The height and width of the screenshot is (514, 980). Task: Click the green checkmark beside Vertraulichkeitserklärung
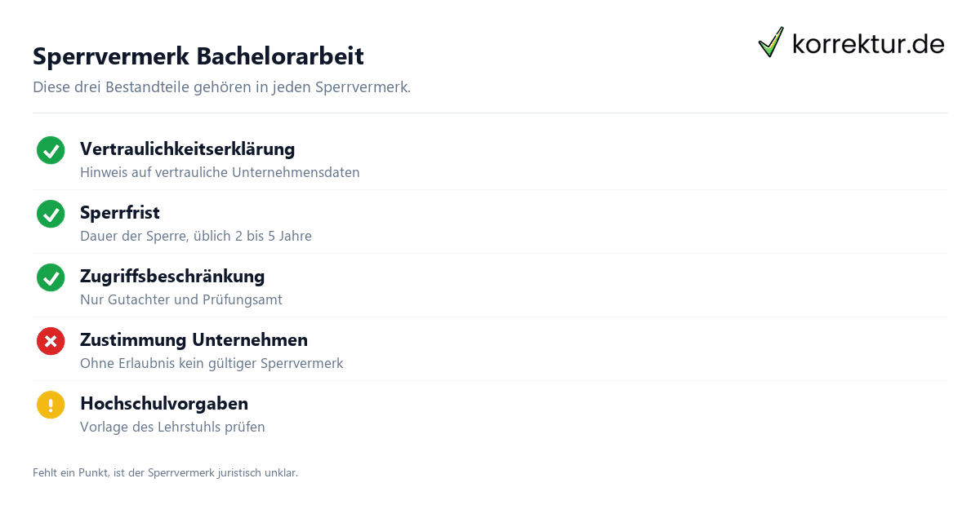pyautogui.click(x=51, y=150)
